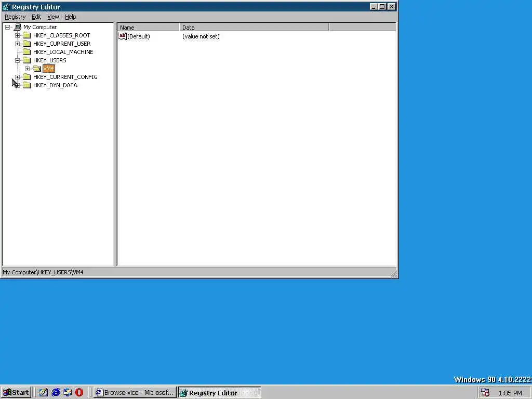Screen dimensions: 532x399
Task: Click the HKEY_LOCAL_MACHINE folder icon
Action: point(27,52)
